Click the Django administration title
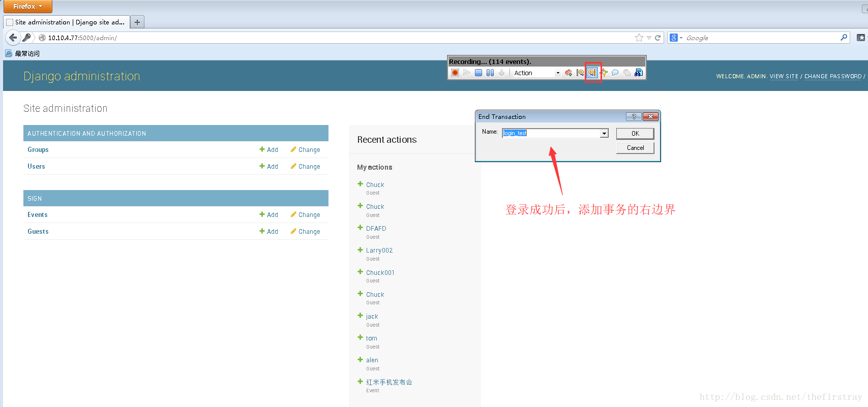The height and width of the screenshot is (407, 868). tap(82, 76)
